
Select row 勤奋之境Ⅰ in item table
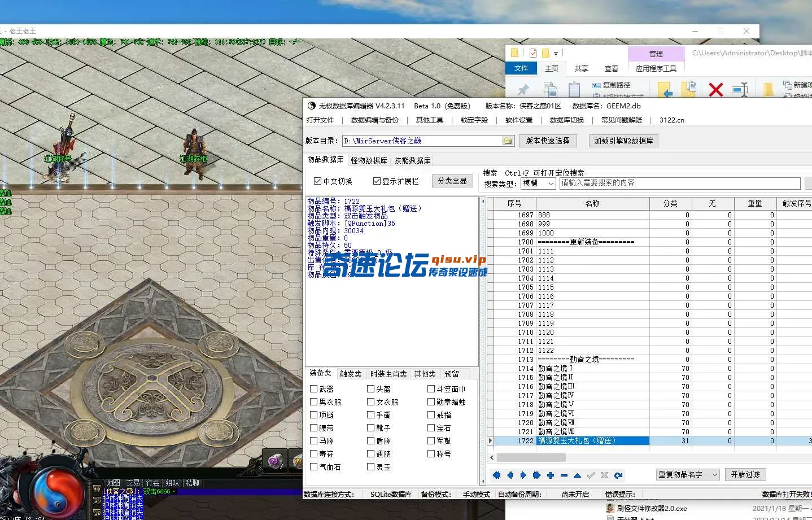[x=649, y=369]
